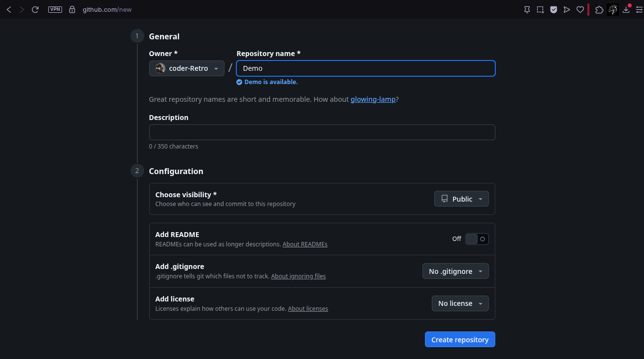Image resolution: width=644 pixels, height=359 pixels.
Task: Open the No license dropdown
Action: [x=460, y=303]
